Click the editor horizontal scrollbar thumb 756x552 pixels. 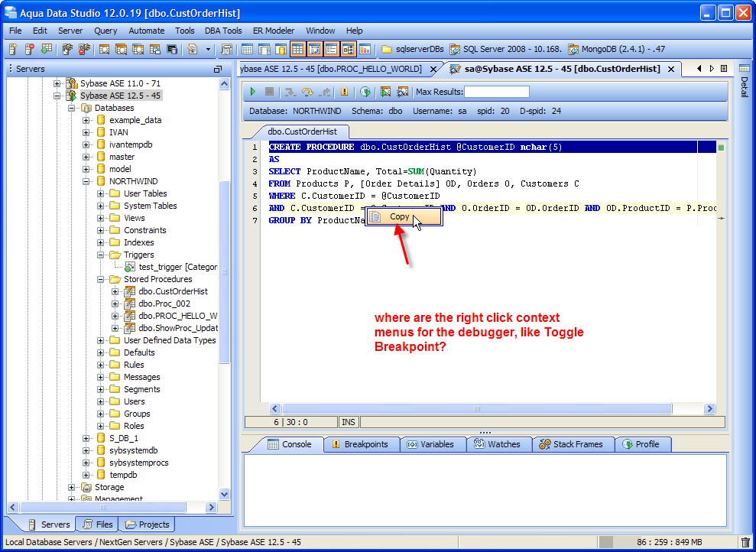coord(477,409)
